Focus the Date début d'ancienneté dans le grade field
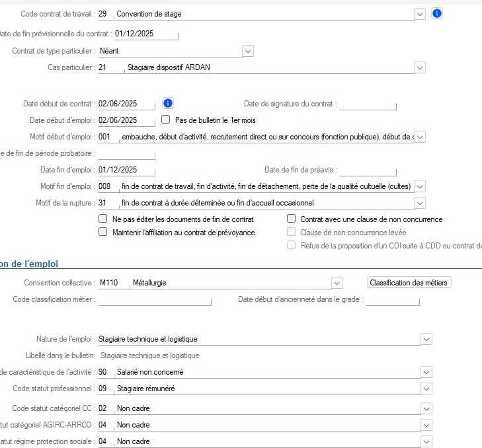The width and height of the screenshot is (482, 448). [393, 300]
